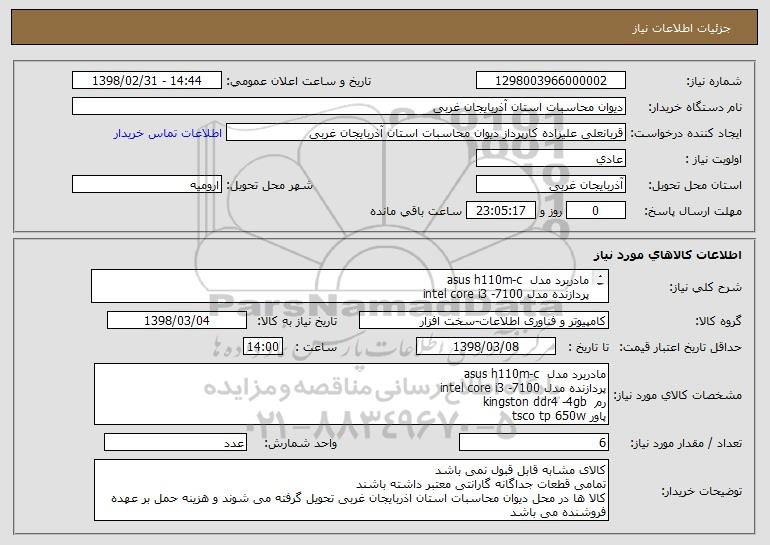Select the buyer organization name field

tap(349, 106)
